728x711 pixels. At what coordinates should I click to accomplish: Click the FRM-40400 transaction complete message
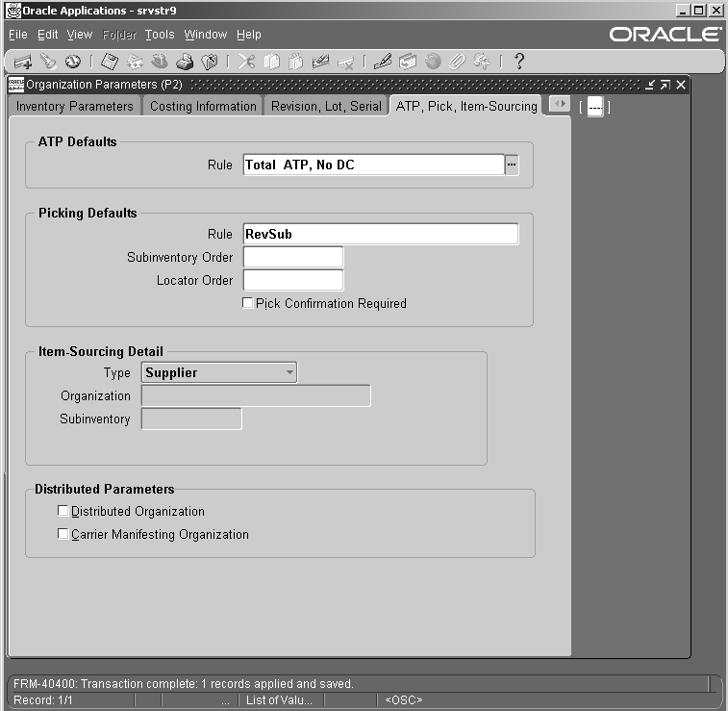coord(184,684)
